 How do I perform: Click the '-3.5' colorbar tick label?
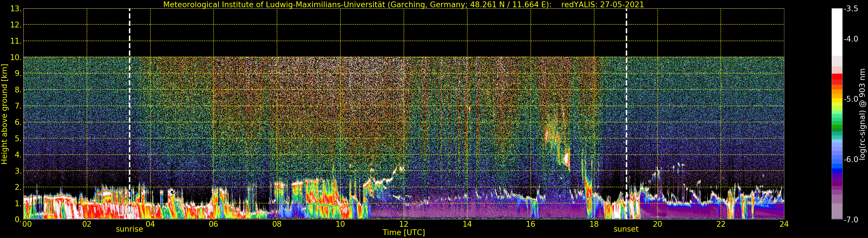(851, 9)
